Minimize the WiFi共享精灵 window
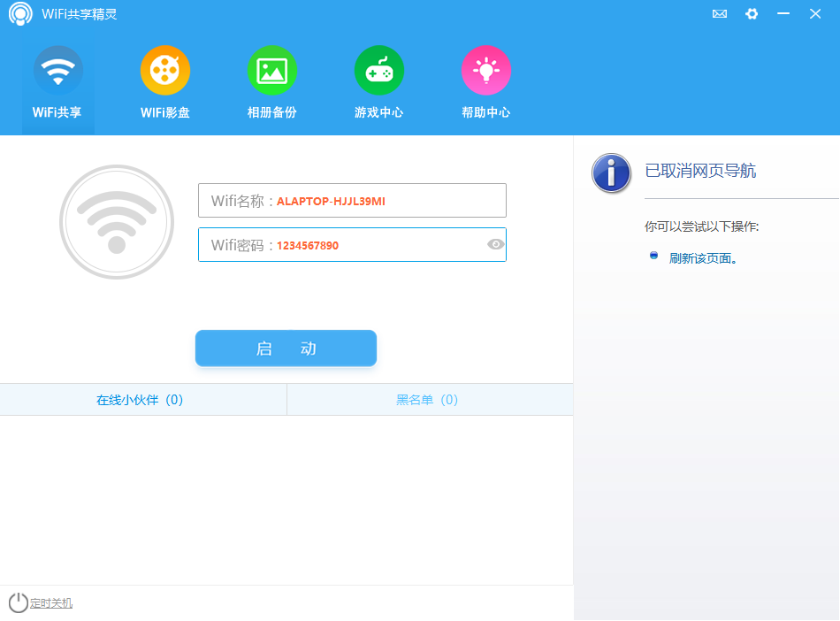This screenshot has width=840, height=621. tap(783, 14)
